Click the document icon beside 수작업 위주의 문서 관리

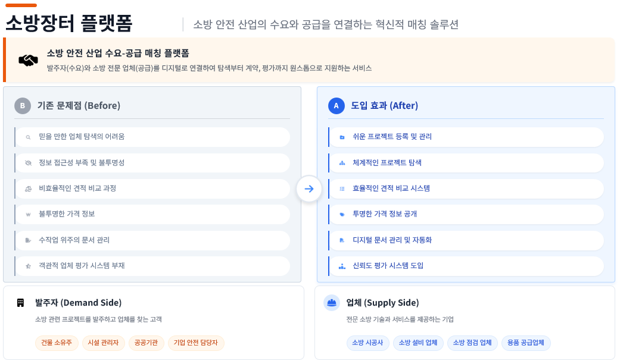click(x=28, y=240)
